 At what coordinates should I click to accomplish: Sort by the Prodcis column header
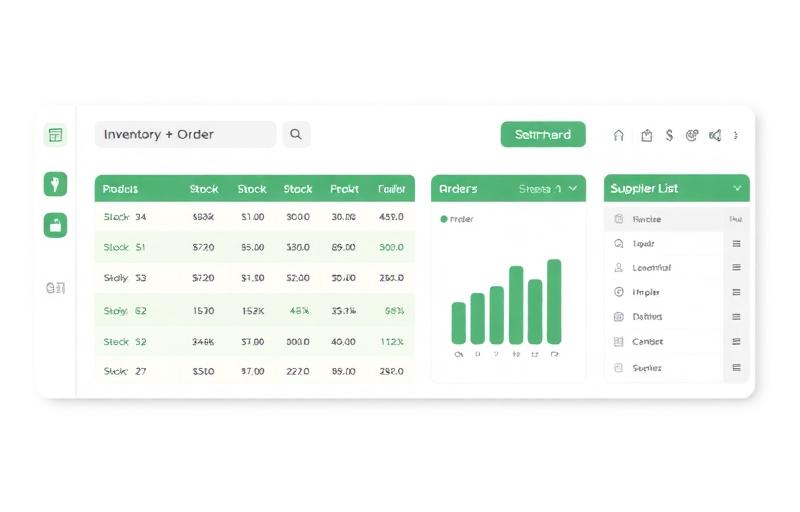point(120,189)
